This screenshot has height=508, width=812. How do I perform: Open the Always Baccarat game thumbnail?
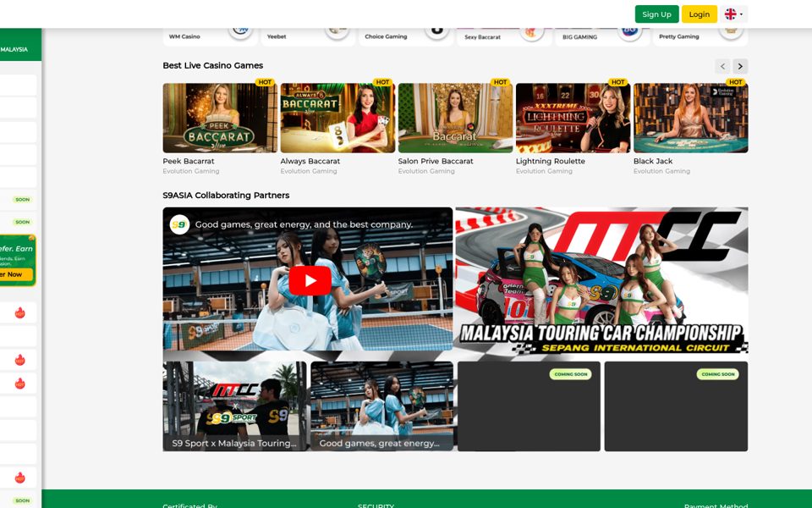coord(337,118)
